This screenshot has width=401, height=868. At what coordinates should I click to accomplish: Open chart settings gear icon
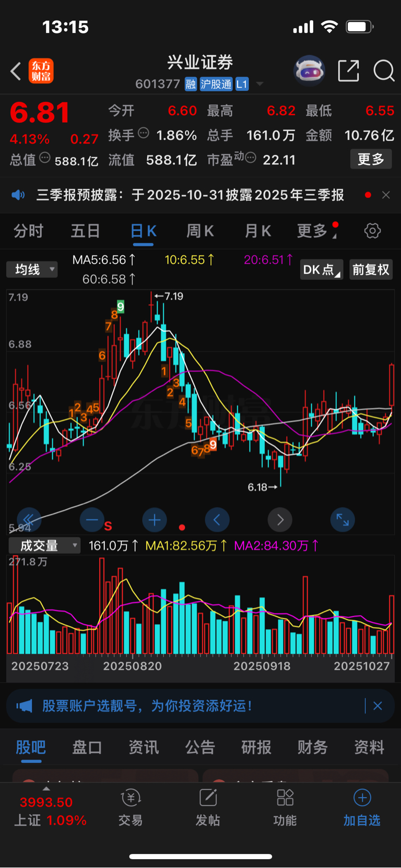pyautogui.click(x=372, y=231)
